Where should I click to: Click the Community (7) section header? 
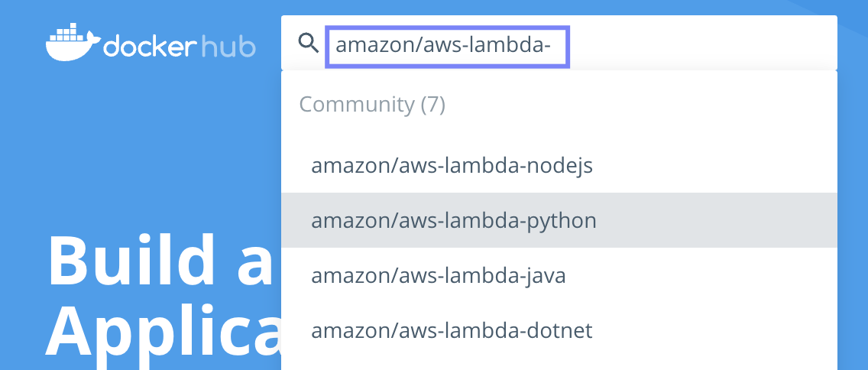(372, 104)
